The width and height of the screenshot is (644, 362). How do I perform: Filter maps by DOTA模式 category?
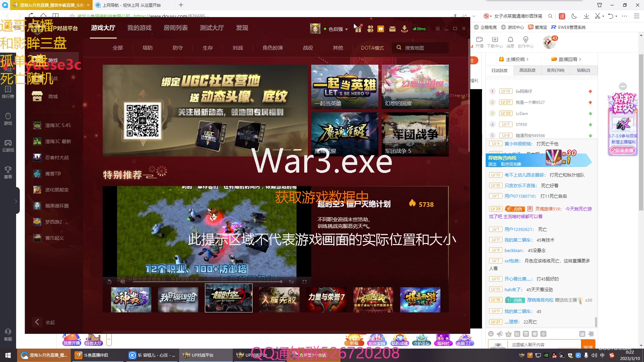[372, 48]
